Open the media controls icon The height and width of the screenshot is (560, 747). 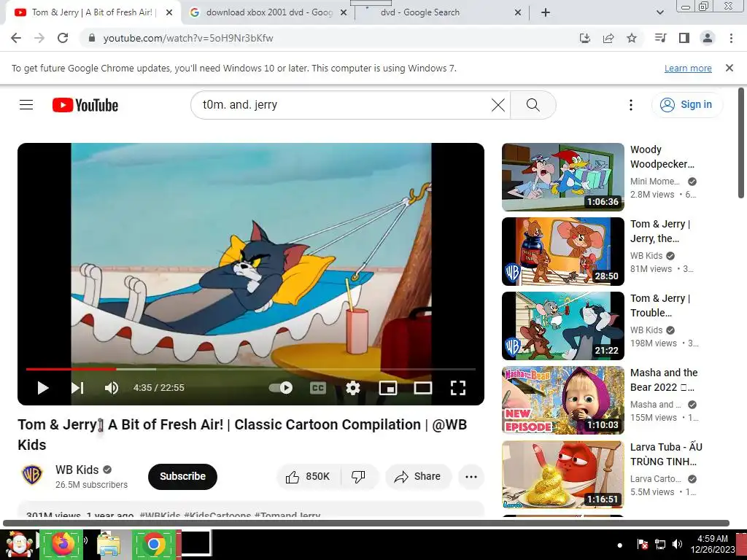(x=660, y=38)
